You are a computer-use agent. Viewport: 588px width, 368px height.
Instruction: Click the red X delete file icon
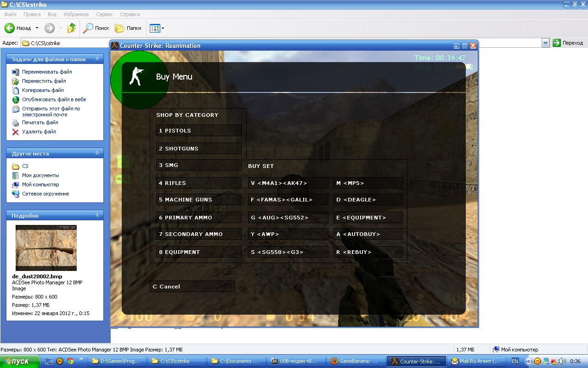pos(16,132)
